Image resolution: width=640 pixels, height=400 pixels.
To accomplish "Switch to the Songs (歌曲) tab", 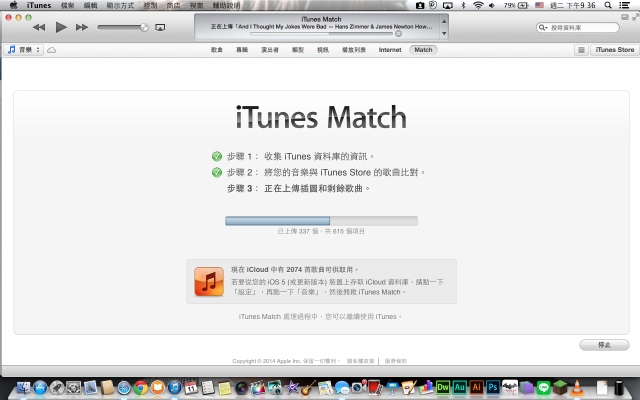I will point(217,50).
